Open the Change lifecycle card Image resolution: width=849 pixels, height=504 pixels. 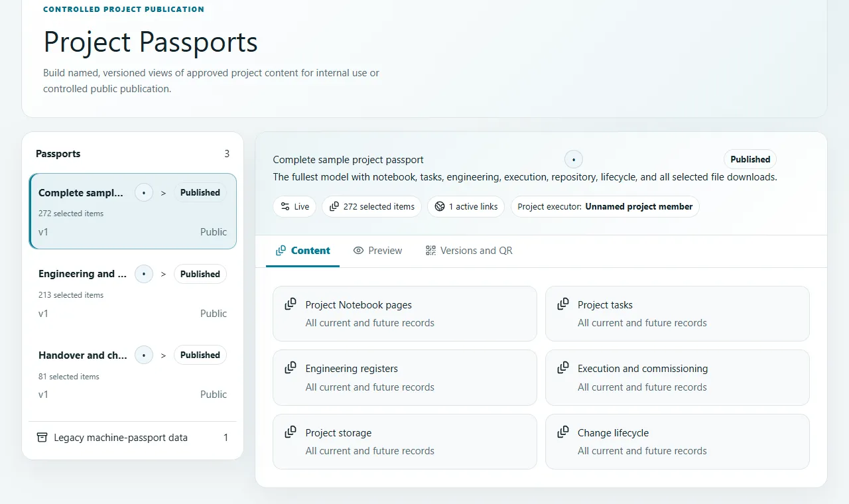(677, 442)
